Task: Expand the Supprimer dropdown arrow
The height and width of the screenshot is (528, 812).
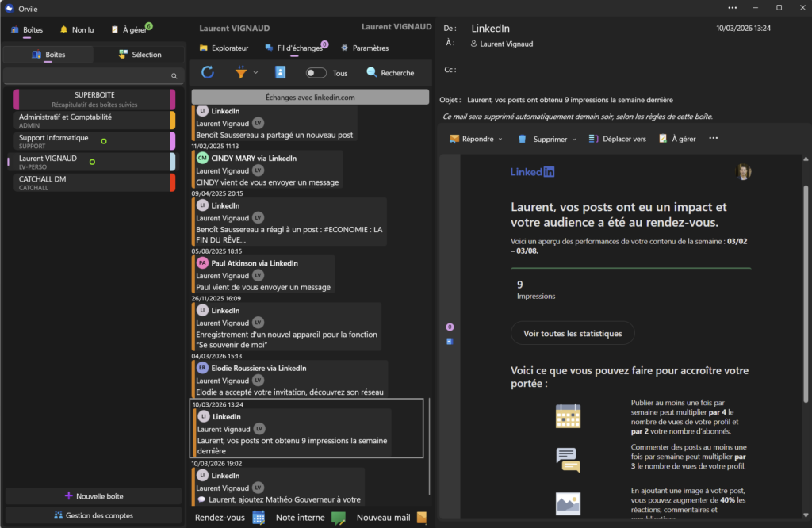Action: (573, 140)
